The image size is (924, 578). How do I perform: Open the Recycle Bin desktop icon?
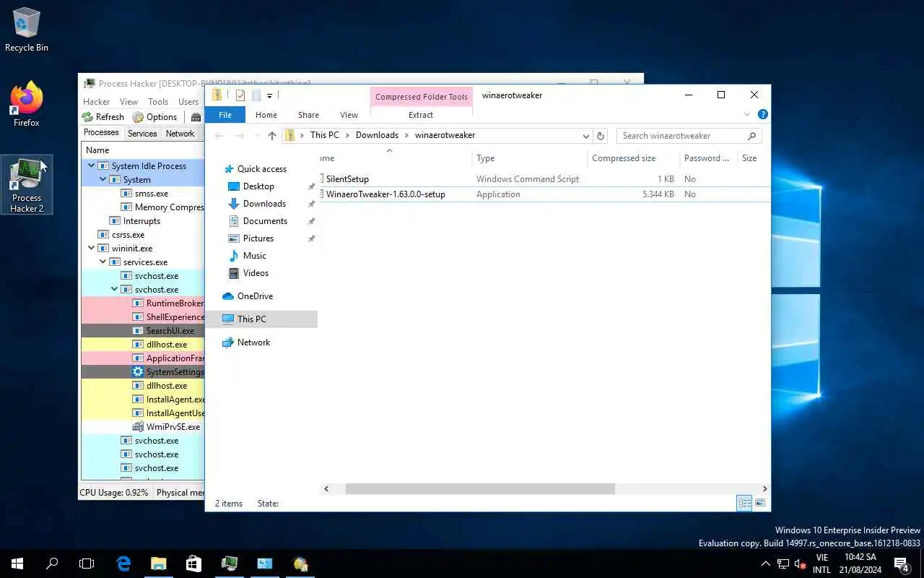[27, 30]
